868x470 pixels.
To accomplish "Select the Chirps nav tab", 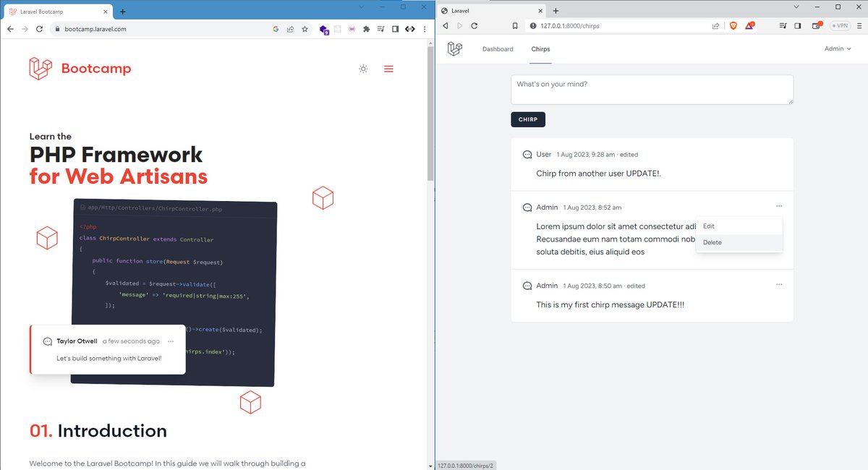I will click(540, 49).
